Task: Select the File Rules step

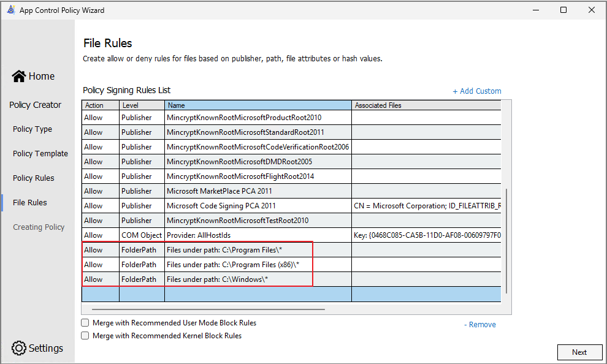Action: (x=30, y=202)
